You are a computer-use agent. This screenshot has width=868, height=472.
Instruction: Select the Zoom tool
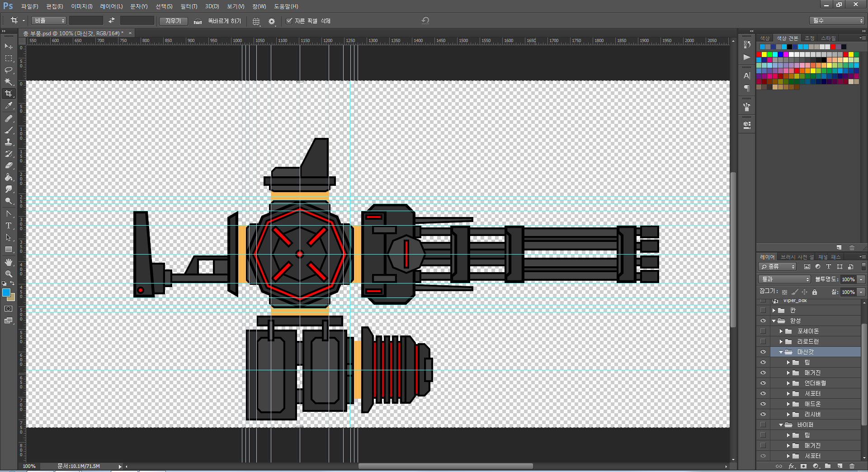coord(9,274)
